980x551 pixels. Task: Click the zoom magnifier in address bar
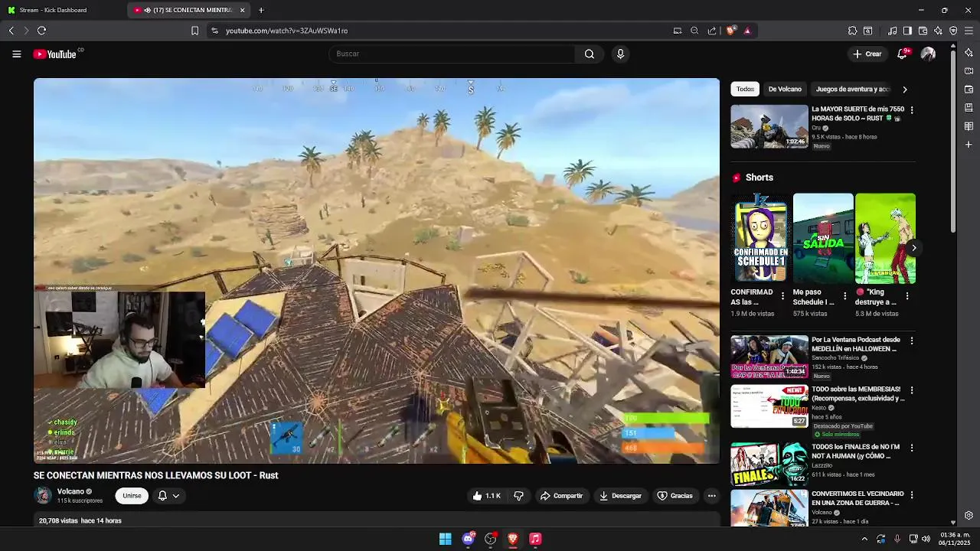(x=694, y=31)
